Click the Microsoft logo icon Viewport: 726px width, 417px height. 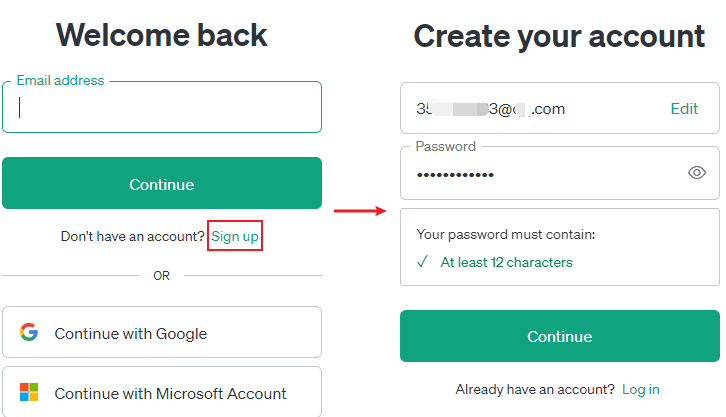pos(29,393)
